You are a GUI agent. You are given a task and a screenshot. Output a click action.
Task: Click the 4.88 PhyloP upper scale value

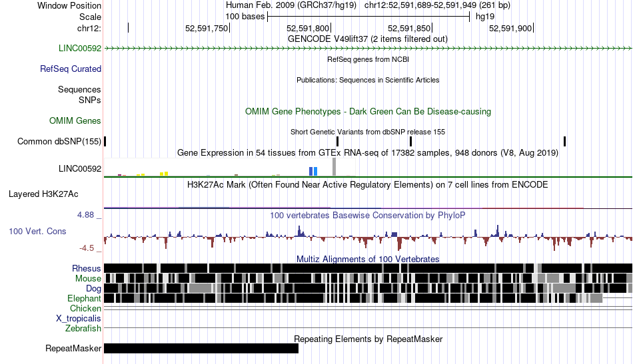pyautogui.click(x=85, y=215)
